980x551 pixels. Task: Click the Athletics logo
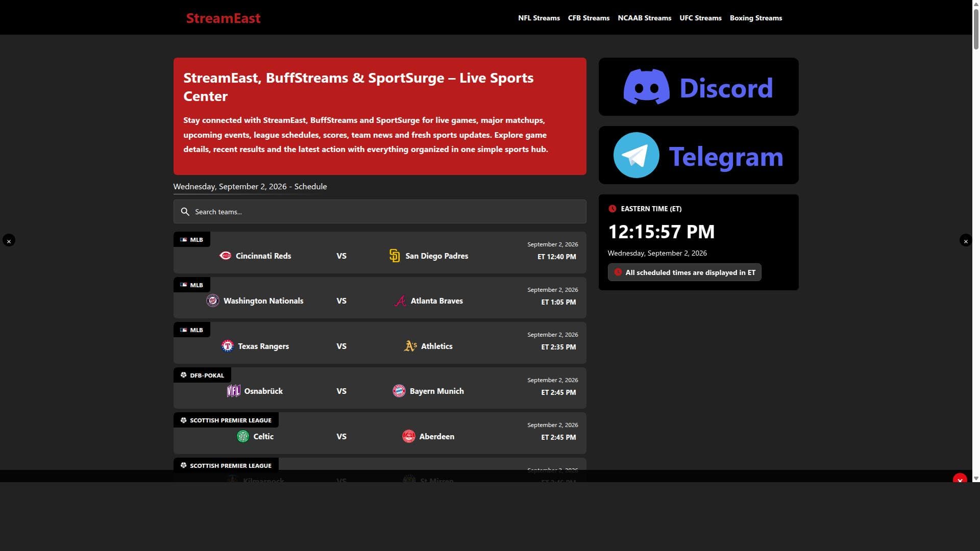click(410, 346)
